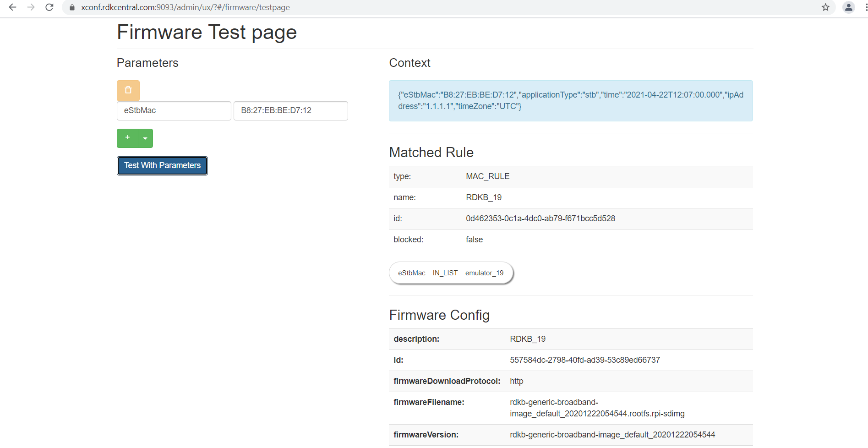868x448 pixels.
Task: Click the matched rule id value
Action: [x=540, y=219]
